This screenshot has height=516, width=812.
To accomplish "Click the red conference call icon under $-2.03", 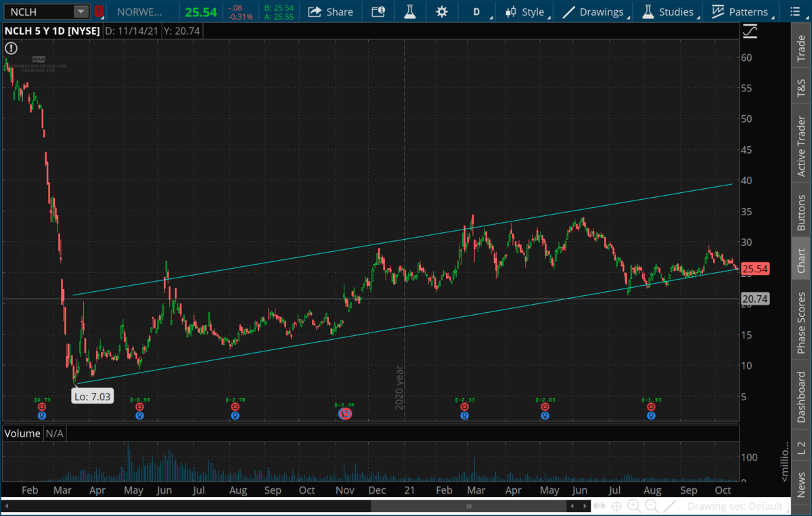I will click(545, 408).
